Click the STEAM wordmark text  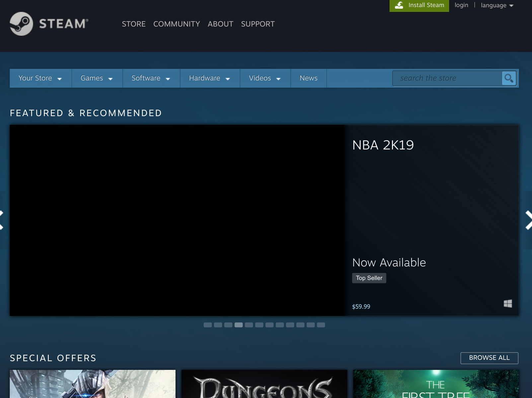coord(64,24)
